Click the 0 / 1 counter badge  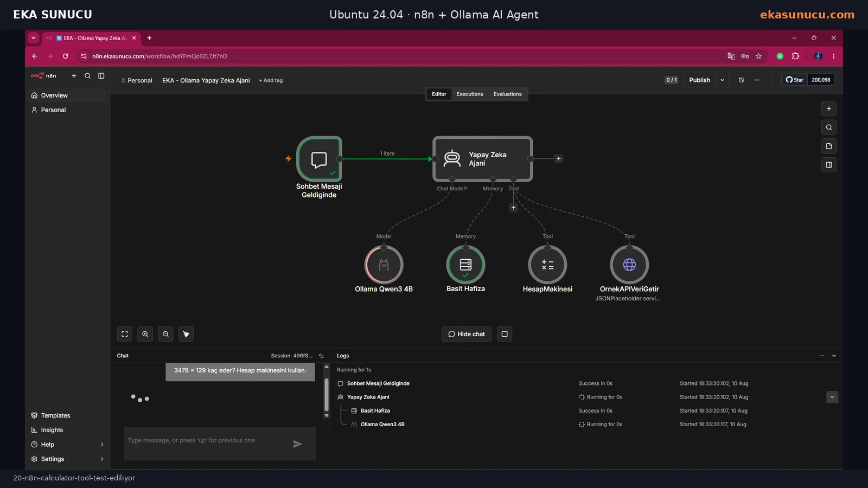pyautogui.click(x=672, y=80)
